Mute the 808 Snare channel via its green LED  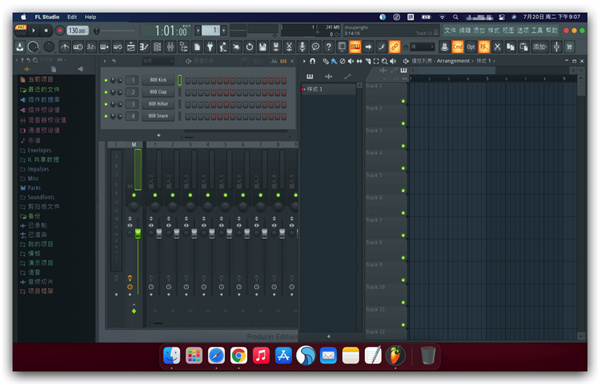[x=106, y=116]
